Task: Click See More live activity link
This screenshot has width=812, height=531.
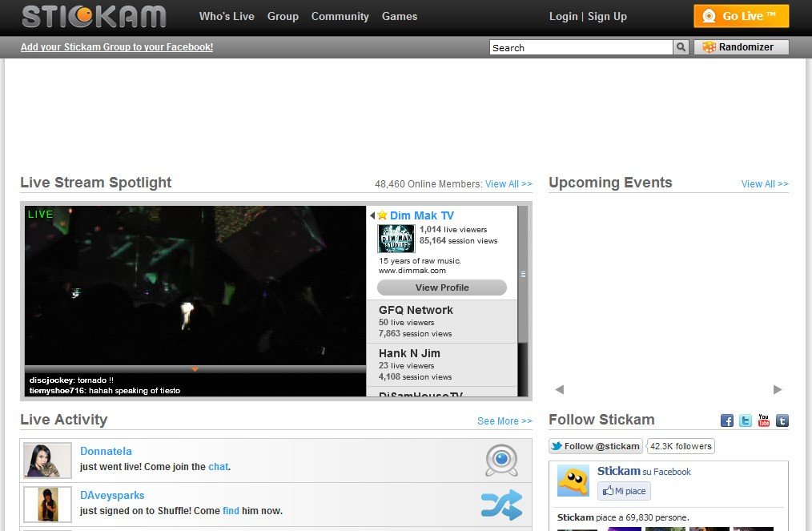Action: (504, 421)
